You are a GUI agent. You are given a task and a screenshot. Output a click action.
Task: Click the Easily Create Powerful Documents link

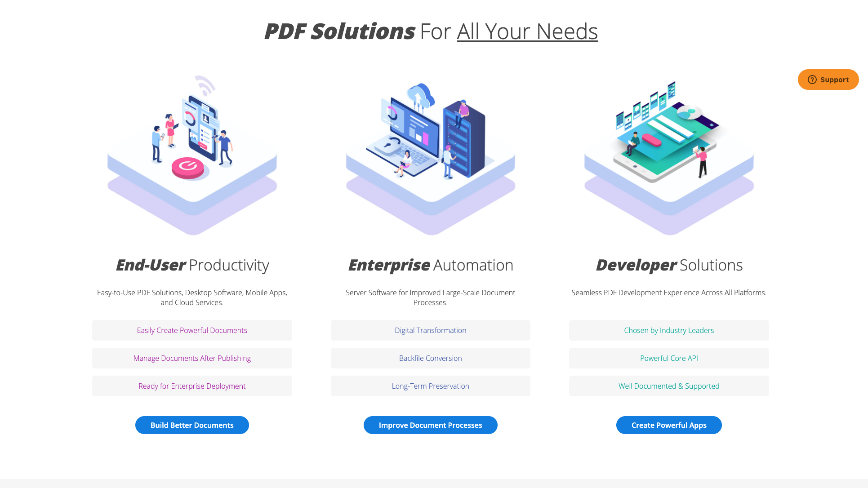pyautogui.click(x=192, y=330)
